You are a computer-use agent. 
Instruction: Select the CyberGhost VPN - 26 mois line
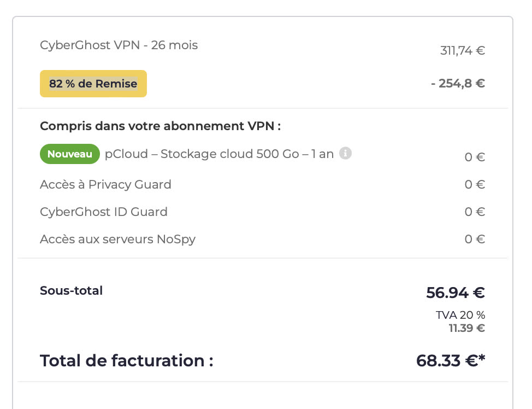(119, 45)
